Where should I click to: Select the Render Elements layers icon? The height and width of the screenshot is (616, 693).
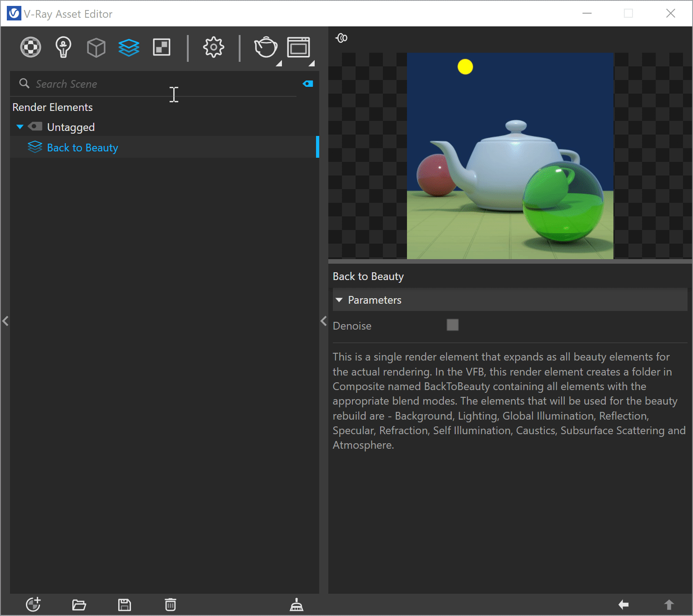tap(129, 47)
